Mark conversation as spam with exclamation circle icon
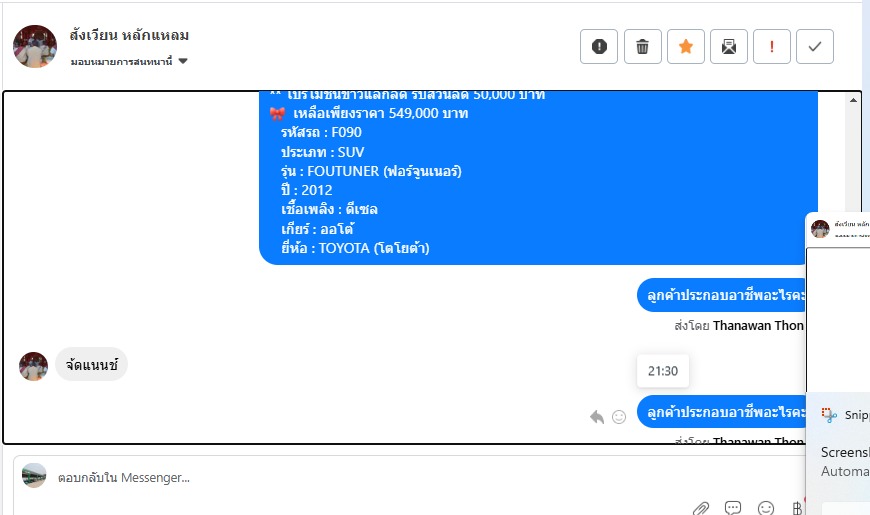Screen dimensions: 870x515 click(599, 47)
